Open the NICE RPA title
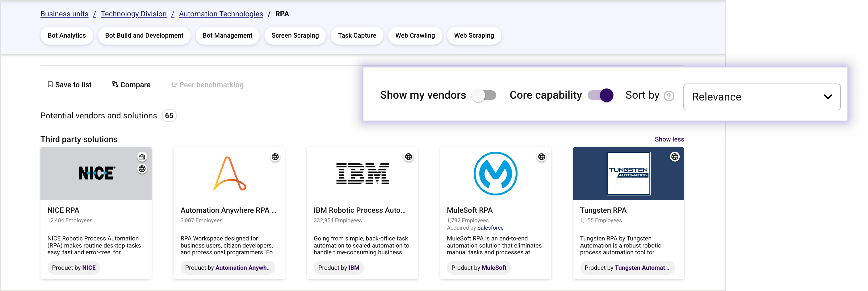Screen dimensions: 868x291 [x=63, y=210]
